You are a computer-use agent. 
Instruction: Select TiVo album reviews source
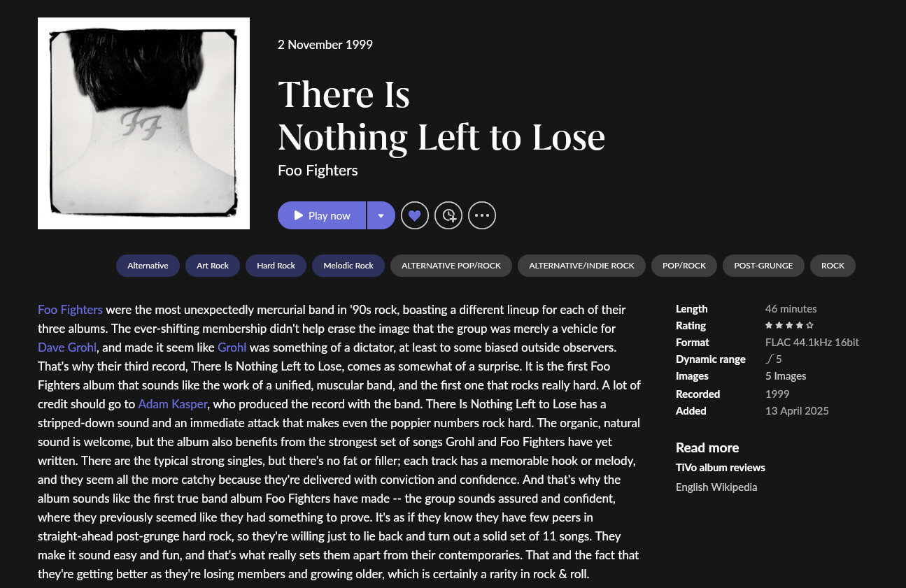point(720,467)
